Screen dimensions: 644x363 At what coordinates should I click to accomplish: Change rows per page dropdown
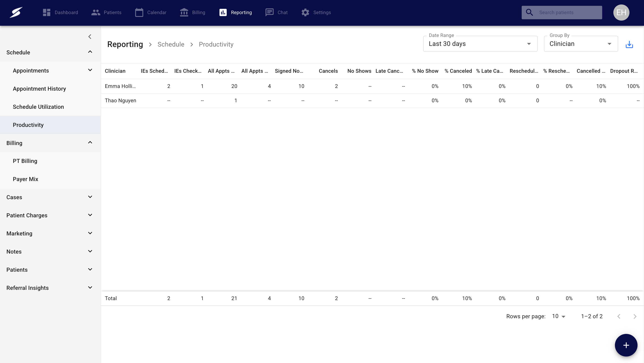559,316
